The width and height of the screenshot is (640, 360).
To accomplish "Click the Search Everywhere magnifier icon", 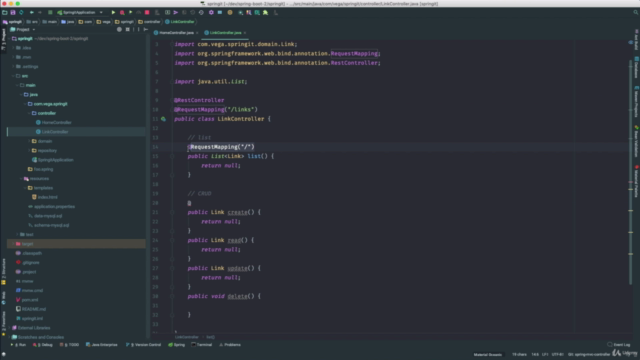I will [636, 13].
